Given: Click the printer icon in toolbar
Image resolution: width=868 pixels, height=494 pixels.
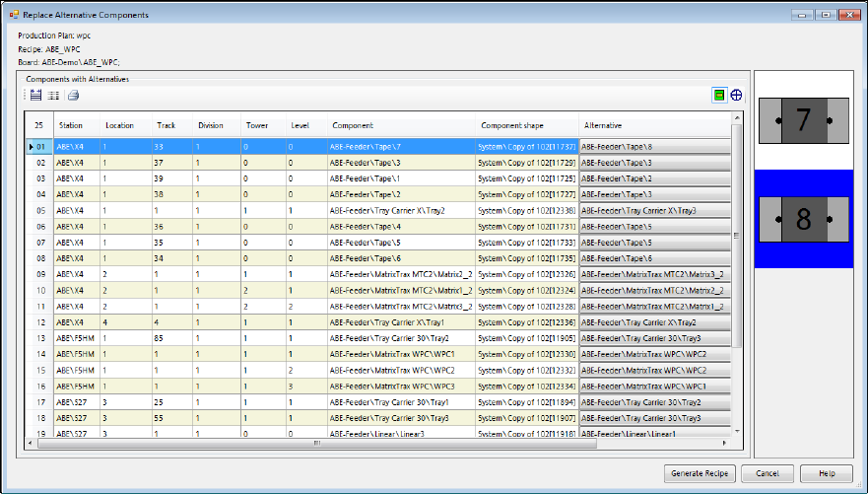Looking at the screenshot, I should [x=73, y=96].
